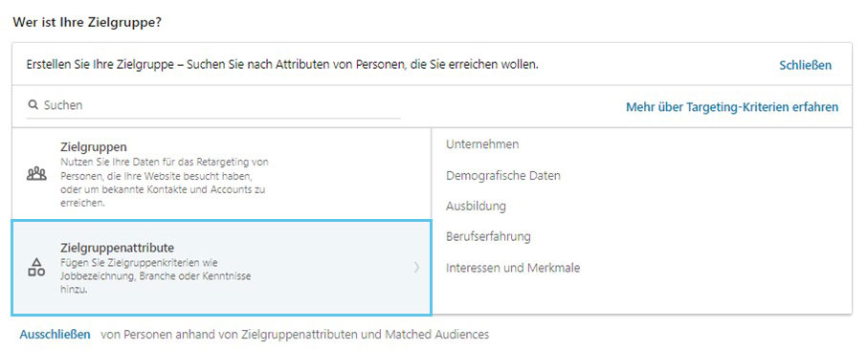Choose the Demografische Daten category
The height and width of the screenshot is (350, 868).
point(503,176)
